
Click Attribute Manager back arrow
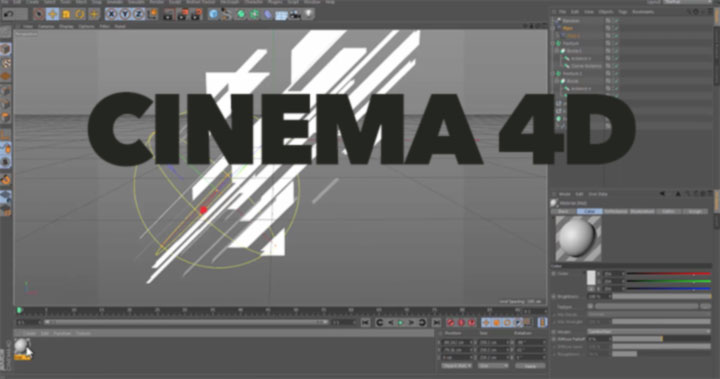[x=663, y=194]
